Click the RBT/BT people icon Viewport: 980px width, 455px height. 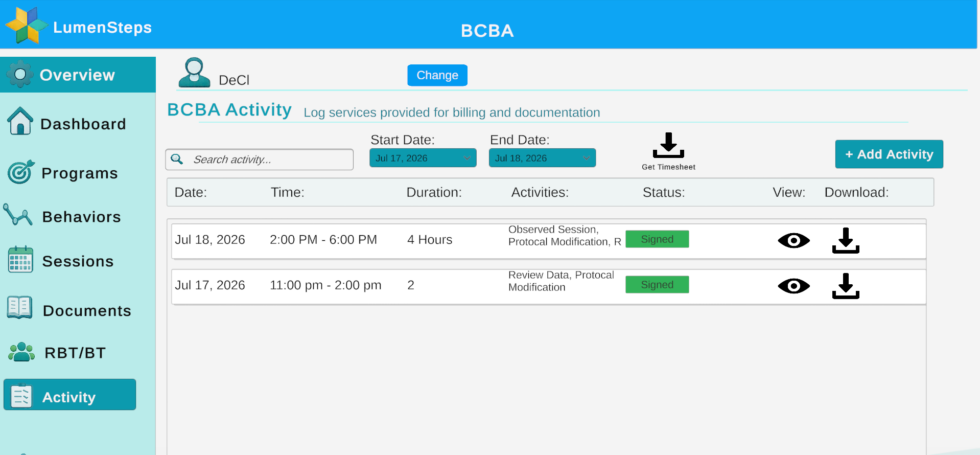point(21,352)
